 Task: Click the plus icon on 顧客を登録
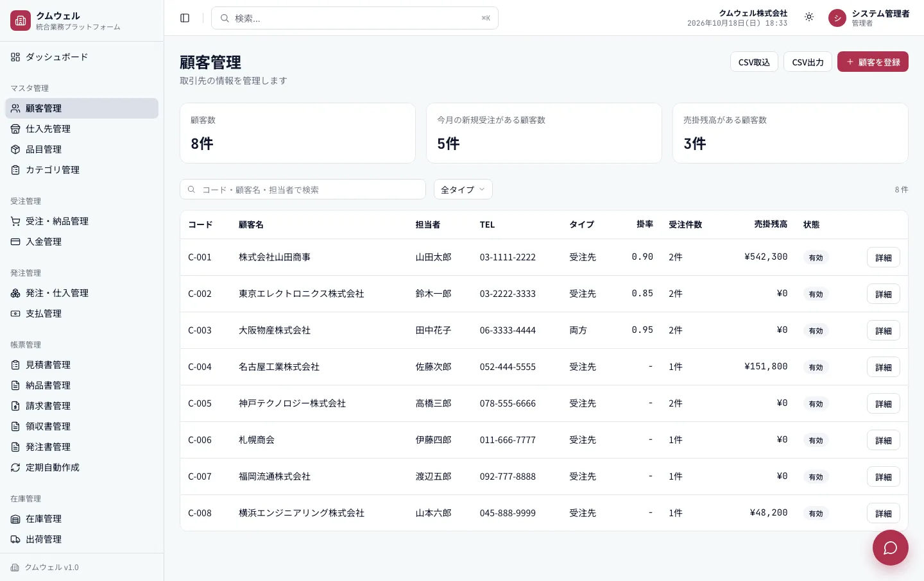pos(850,62)
